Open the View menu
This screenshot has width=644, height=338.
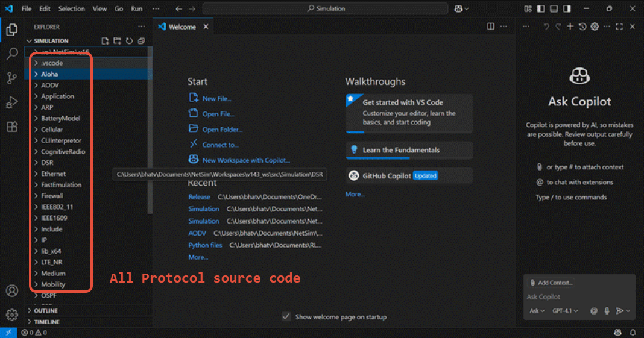point(99,8)
